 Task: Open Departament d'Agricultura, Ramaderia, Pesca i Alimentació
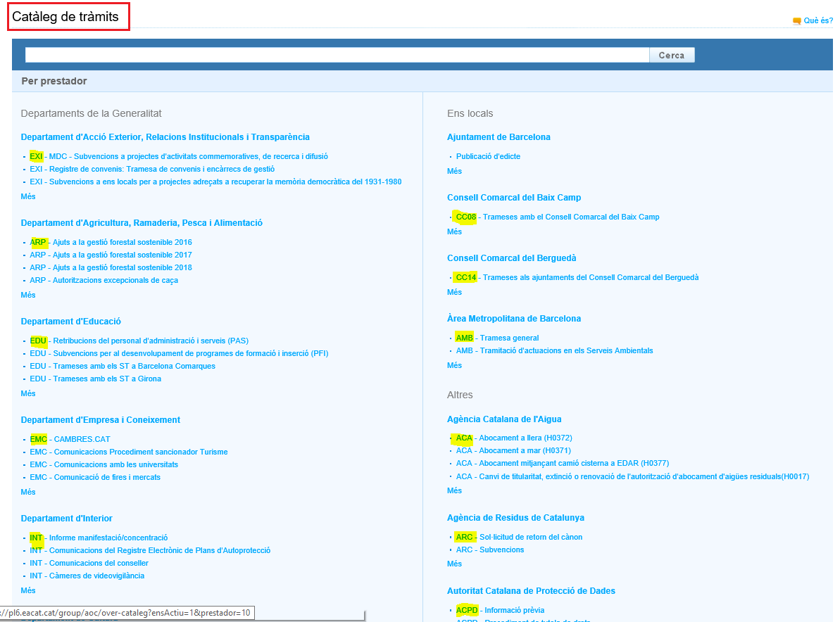coord(142,223)
